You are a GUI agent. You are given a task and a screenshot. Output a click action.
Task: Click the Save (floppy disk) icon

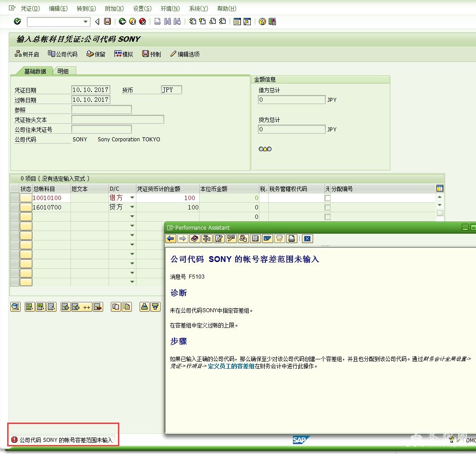108,21
